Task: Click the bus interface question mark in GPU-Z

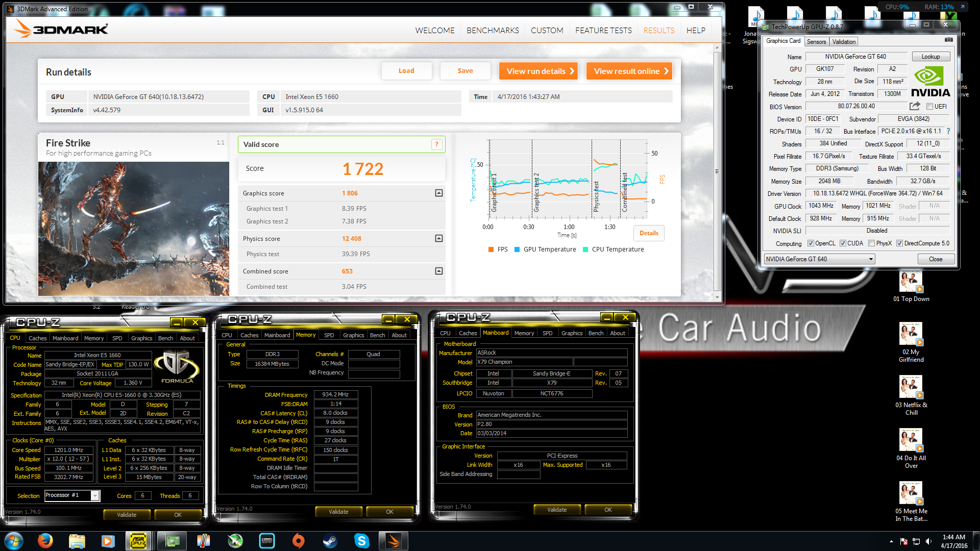Action: click(x=948, y=131)
